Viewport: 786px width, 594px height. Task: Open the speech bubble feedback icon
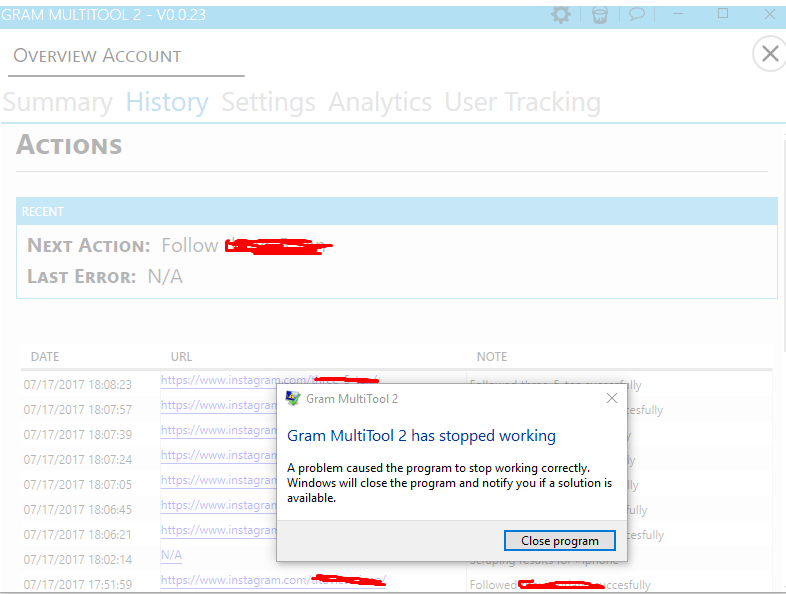tap(637, 14)
